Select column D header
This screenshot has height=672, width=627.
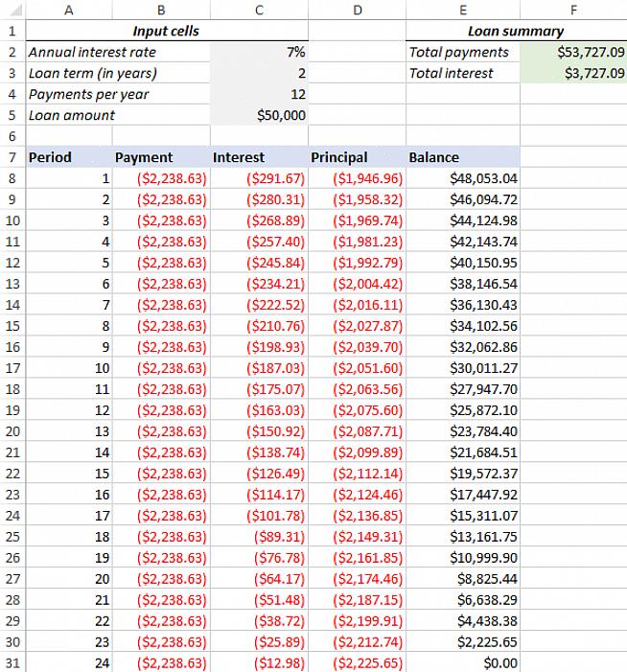coord(357,10)
